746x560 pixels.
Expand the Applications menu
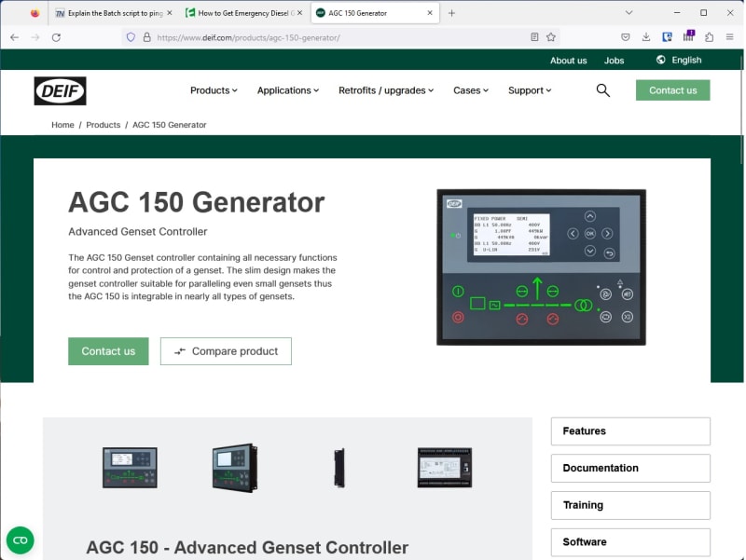click(x=288, y=90)
